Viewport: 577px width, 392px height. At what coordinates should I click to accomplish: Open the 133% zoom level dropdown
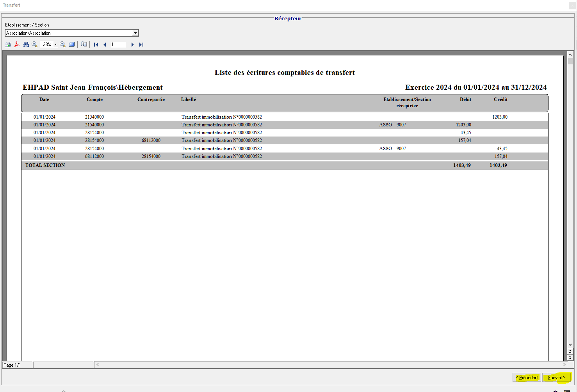(x=55, y=44)
